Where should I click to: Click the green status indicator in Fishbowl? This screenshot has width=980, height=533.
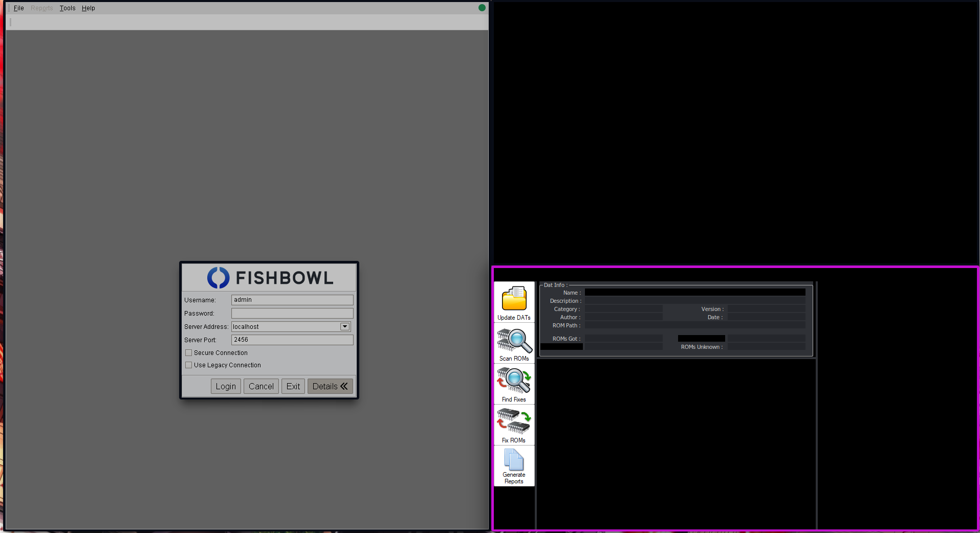[x=482, y=8]
